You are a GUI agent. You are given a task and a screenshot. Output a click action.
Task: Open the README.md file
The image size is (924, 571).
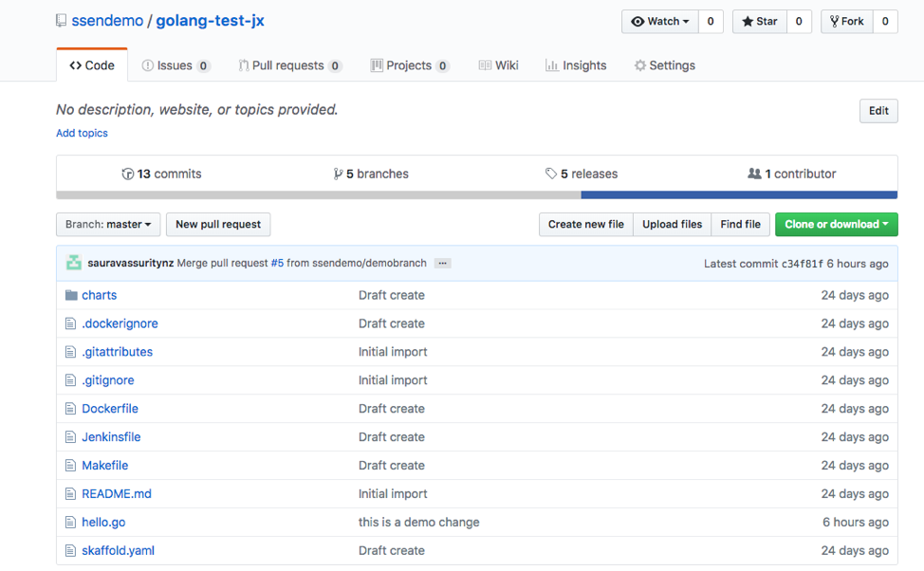coord(117,494)
